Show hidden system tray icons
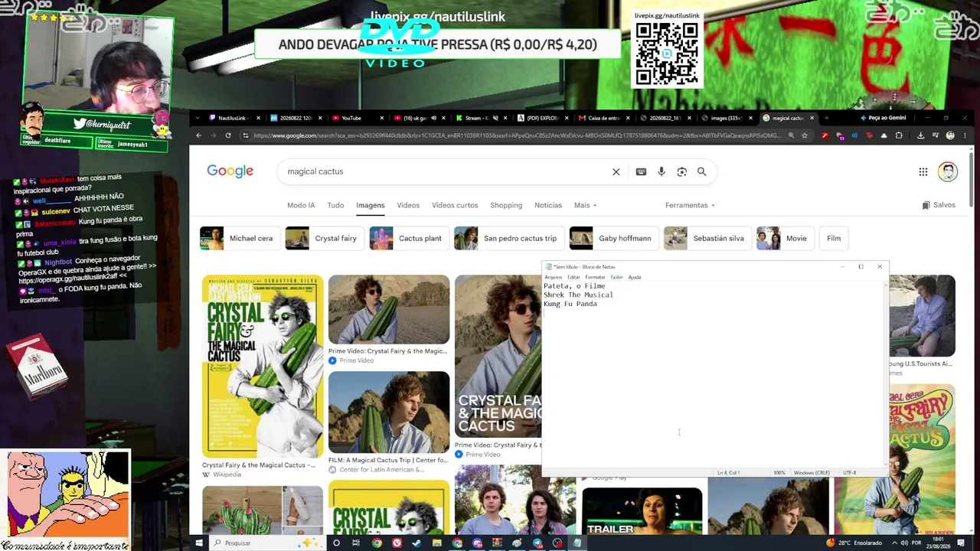Screen dimensions: 980x551 click(x=893, y=543)
